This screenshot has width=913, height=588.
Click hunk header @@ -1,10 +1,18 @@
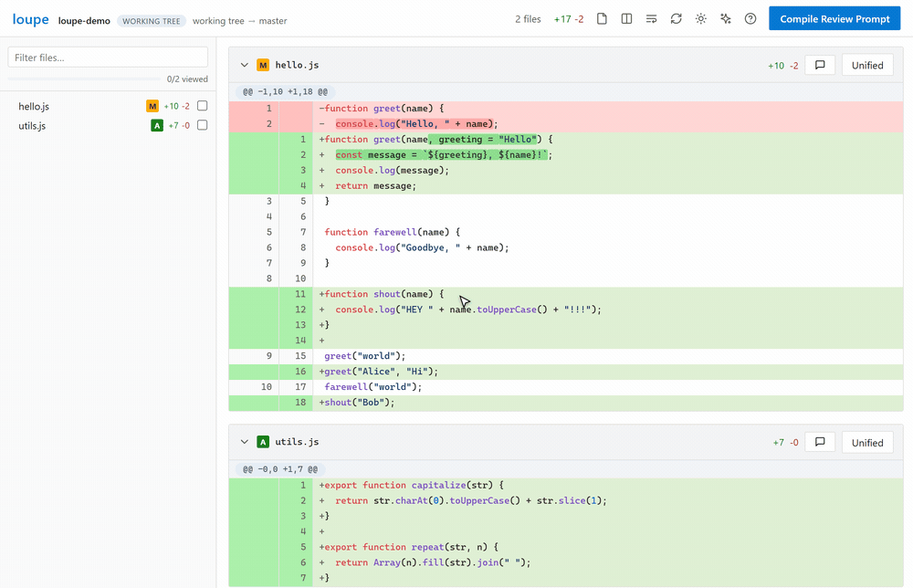(285, 91)
